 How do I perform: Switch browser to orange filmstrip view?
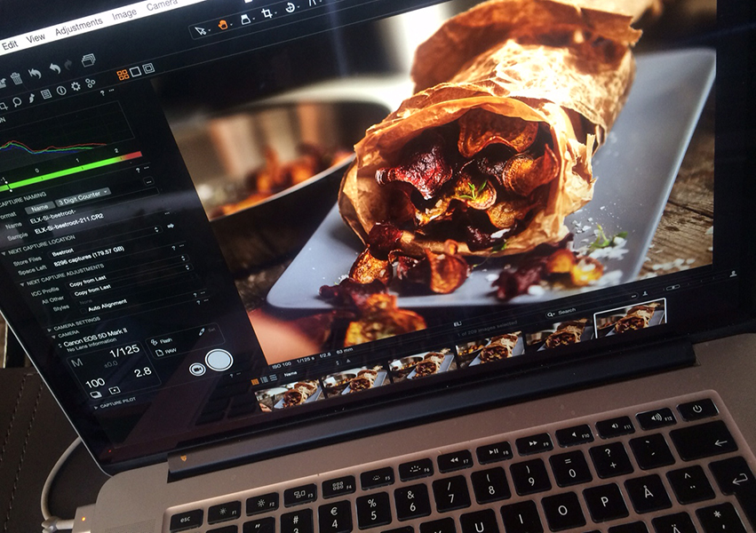(255, 382)
